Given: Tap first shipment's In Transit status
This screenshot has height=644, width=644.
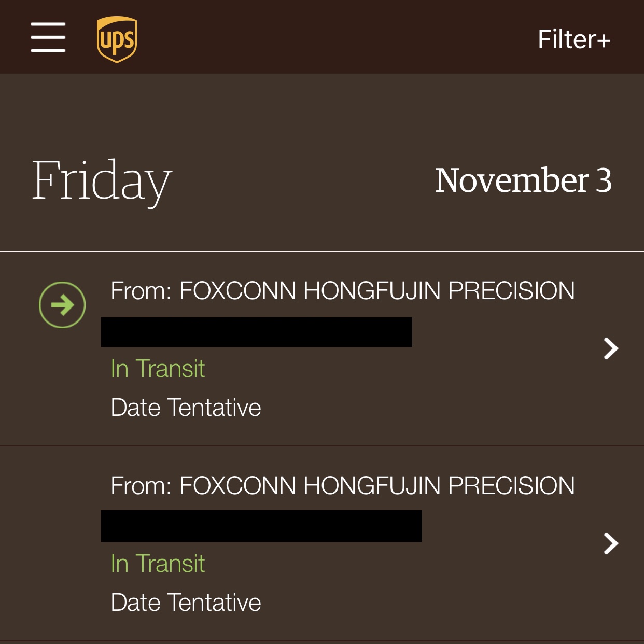Looking at the screenshot, I should 158,369.
